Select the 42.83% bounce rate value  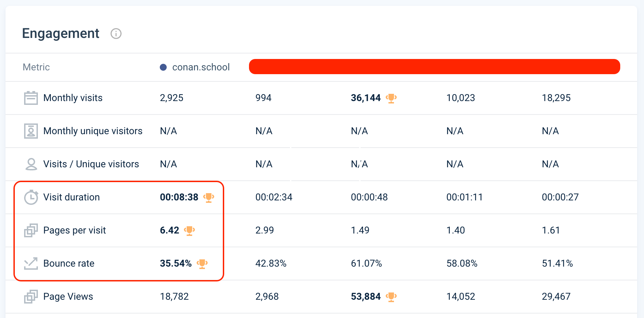271,264
